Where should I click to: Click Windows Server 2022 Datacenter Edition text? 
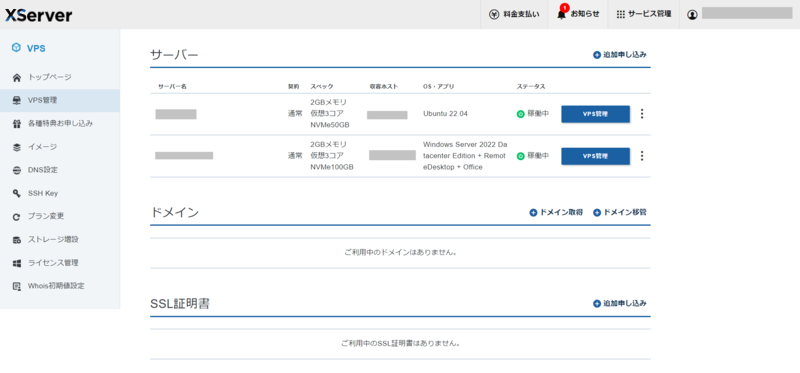465,156
